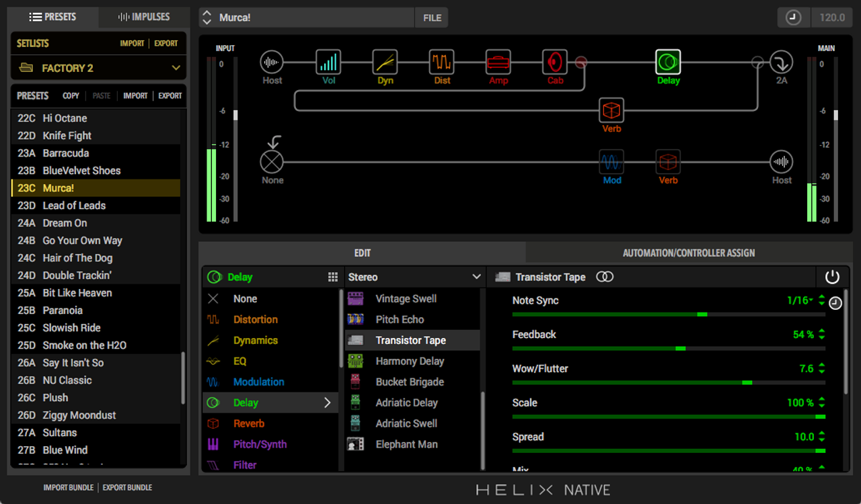Select the Pitch Echo delay model
The width and height of the screenshot is (861, 504).
[413, 319]
